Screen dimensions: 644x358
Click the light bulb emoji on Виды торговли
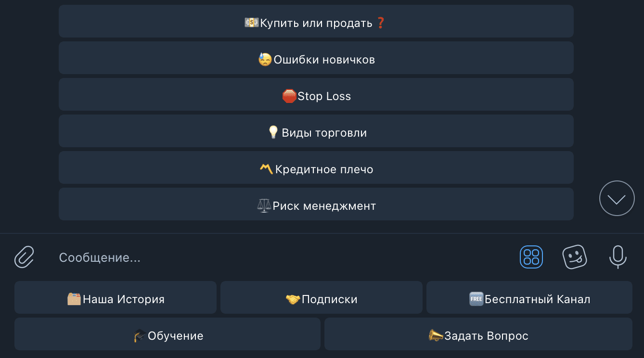(273, 132)
